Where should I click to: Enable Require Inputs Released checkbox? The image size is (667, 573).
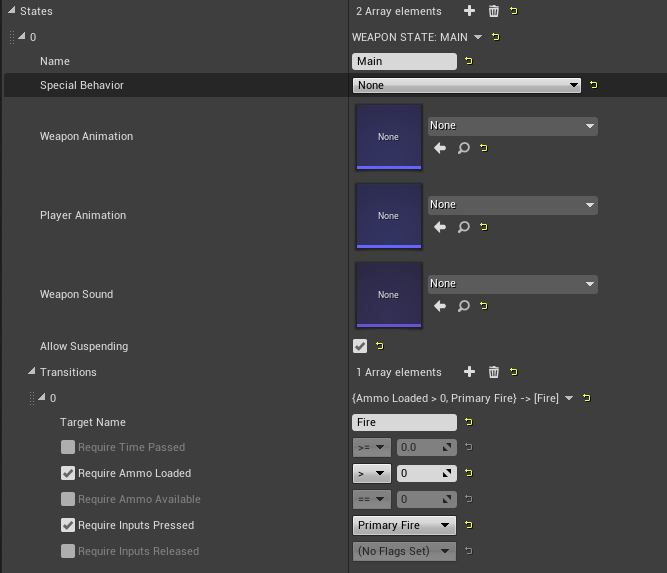(x=68, y=551)
